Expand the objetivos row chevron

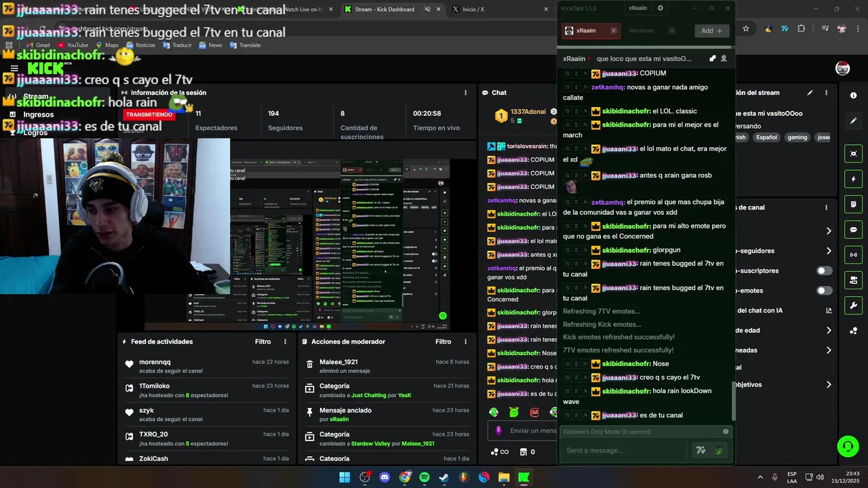(x=829, y=384)
